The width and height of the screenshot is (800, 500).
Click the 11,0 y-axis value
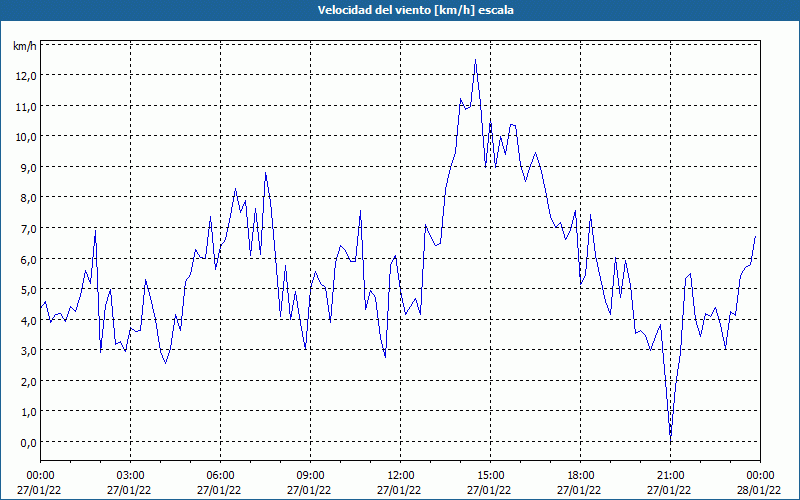point(26,107)
